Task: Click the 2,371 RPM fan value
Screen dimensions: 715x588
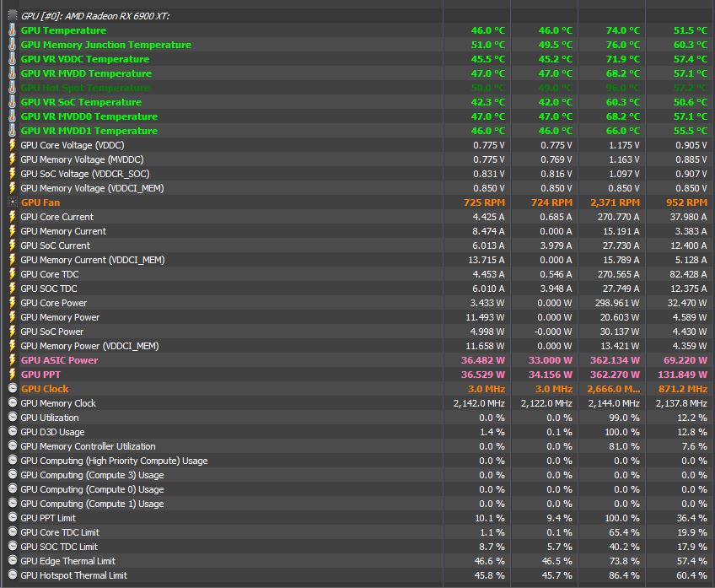Action: [616, 202]
